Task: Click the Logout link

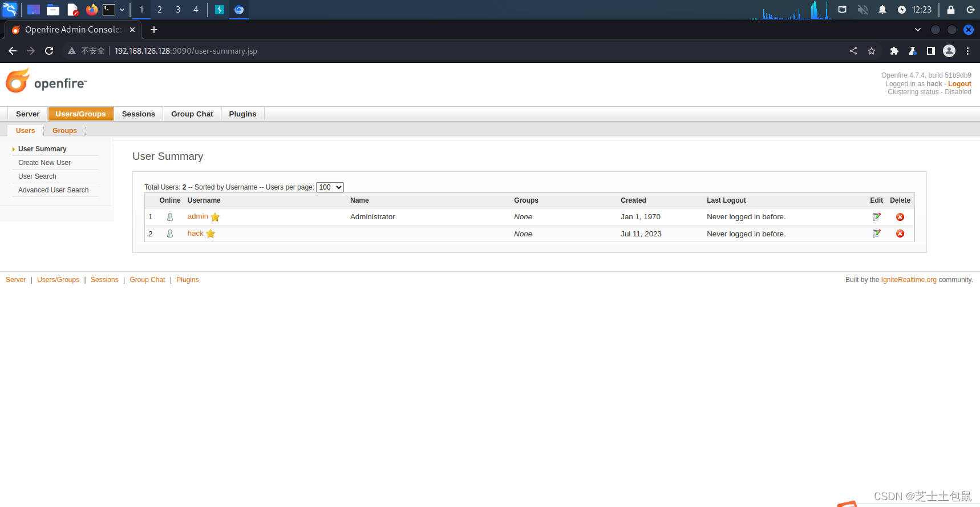Action: pyautogui.click(x=959, y=84)
